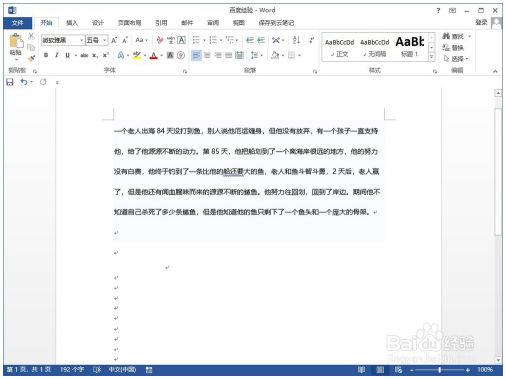The width and height of the screenshot is (506, 379).
Task: Clear all formatting with the eraser icon
Action: click(x=160, y=40)
